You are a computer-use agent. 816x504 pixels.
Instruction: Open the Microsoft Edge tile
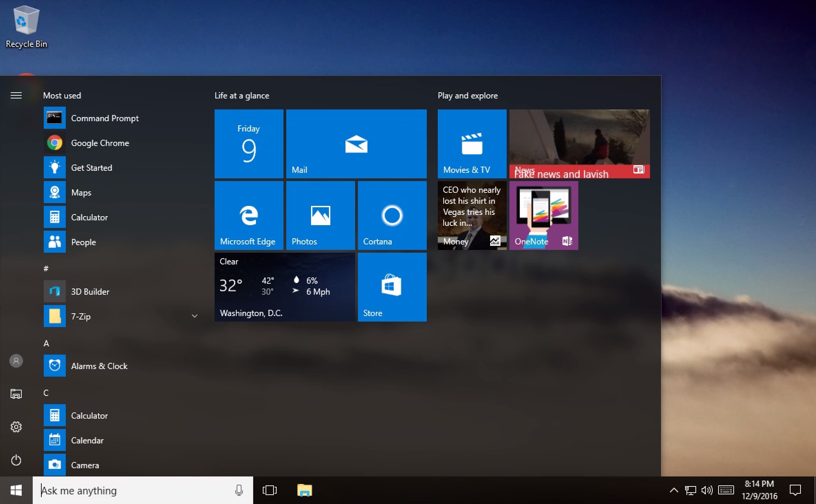tap(249, 215)
